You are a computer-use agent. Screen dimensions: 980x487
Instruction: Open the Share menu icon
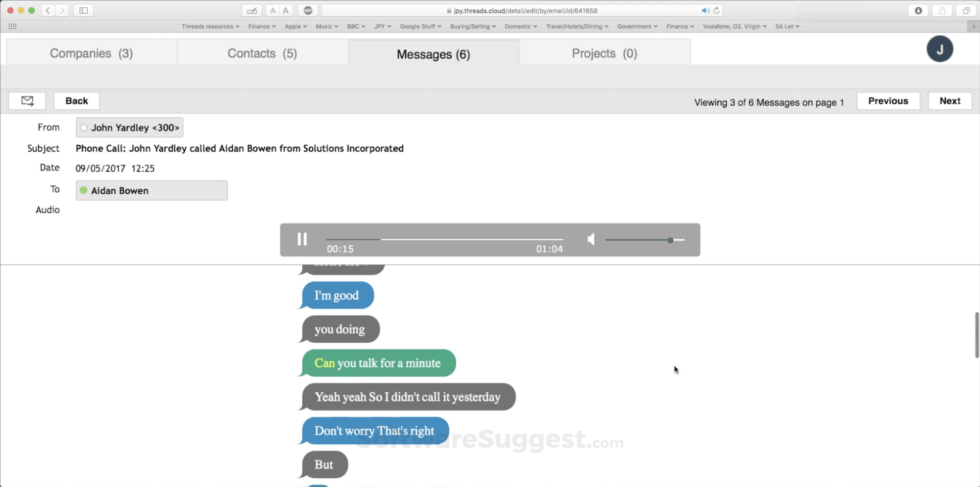tap(942, 10)
